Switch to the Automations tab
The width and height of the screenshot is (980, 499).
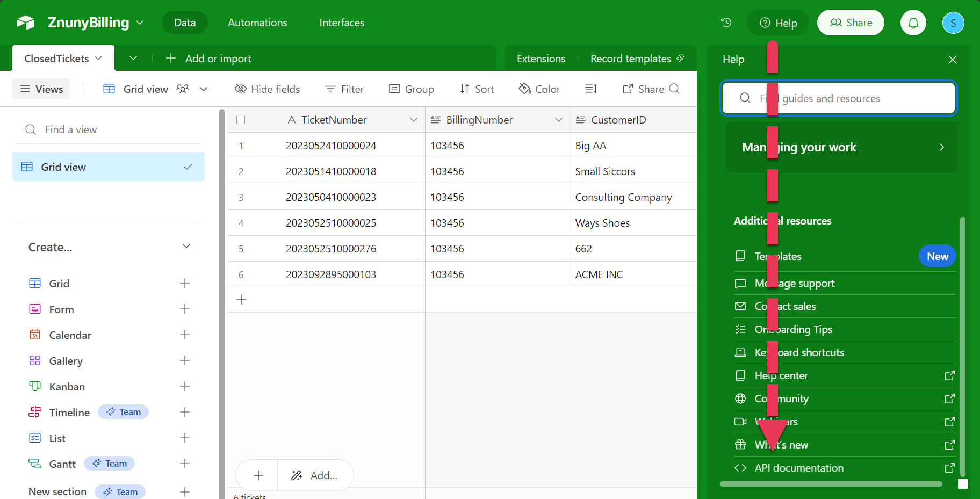[257, 23]
